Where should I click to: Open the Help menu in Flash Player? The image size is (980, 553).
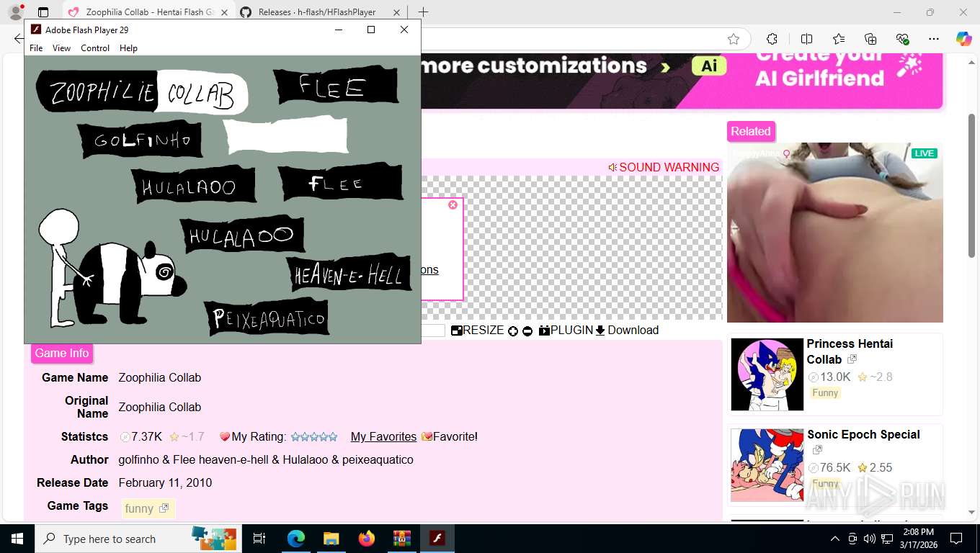[x=128, y=48]
